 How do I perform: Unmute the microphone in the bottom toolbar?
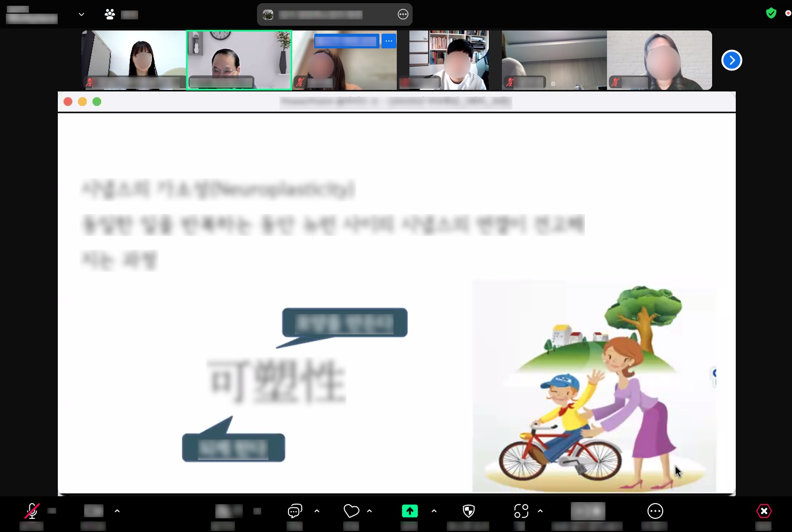pos(32,511)
